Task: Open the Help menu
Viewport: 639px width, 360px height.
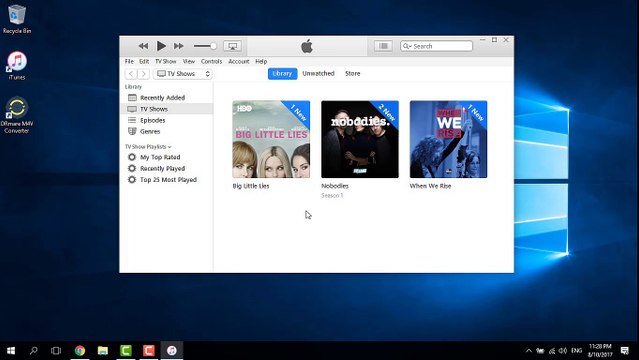Action: (261, 61)
